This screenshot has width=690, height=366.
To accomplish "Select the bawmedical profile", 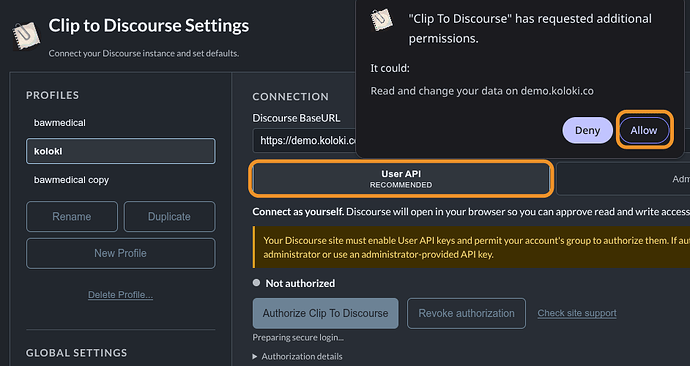I will tap(121, 123).
